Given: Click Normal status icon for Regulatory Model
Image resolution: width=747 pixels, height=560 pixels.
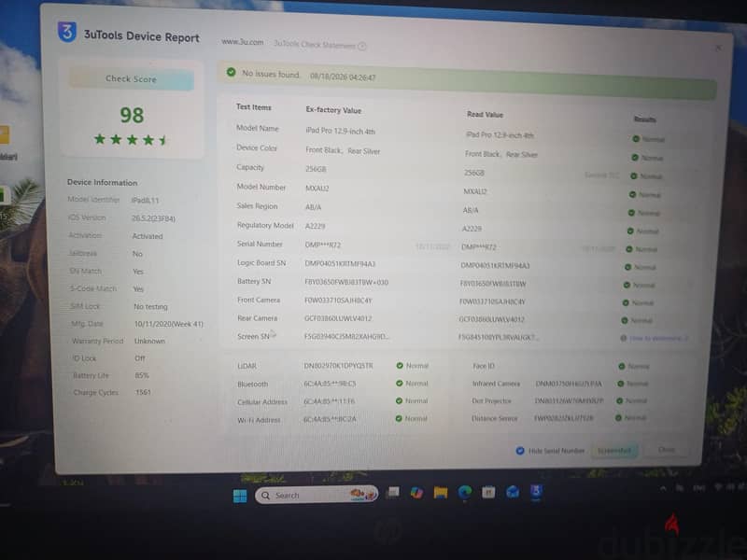Looking at the screenshot, I should (629, 231).
